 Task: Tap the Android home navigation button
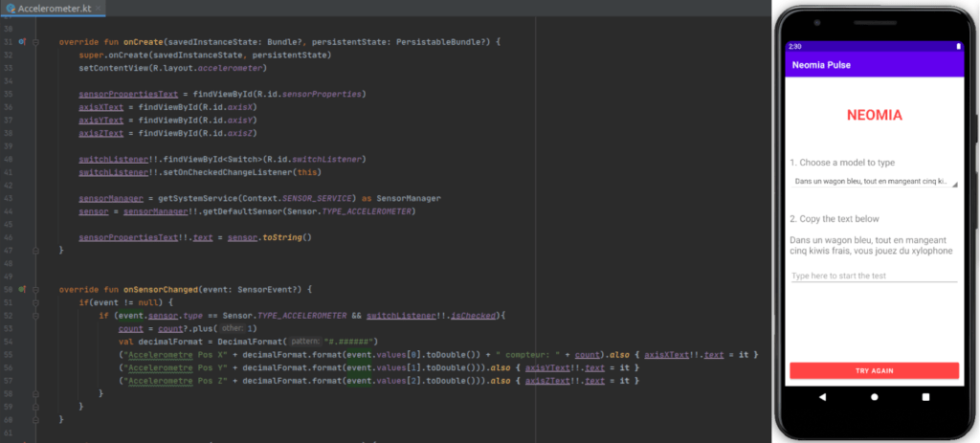point(875,397)
